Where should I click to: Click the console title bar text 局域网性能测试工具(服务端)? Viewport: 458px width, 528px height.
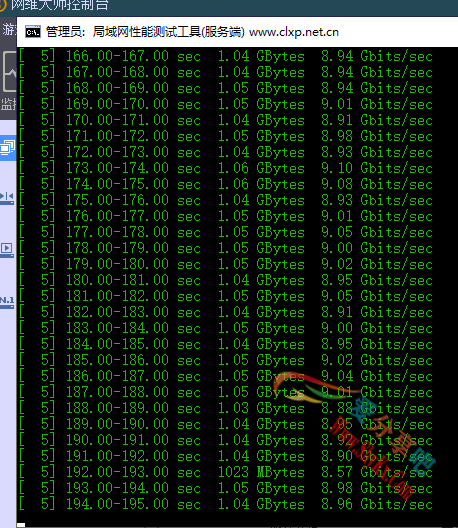click(168, 32)
